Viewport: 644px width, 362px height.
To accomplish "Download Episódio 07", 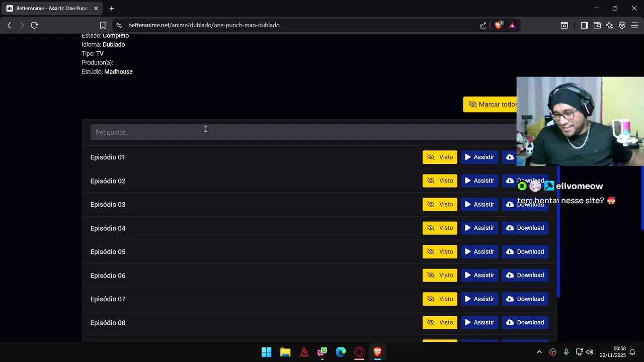I will pos(525,299).
